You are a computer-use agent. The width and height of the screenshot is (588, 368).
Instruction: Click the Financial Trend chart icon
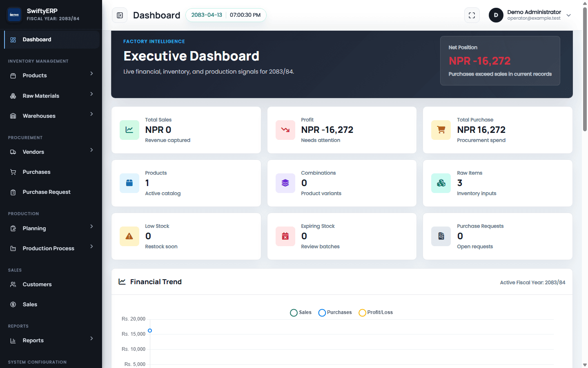pyautogui.click(x=122, y=282)
